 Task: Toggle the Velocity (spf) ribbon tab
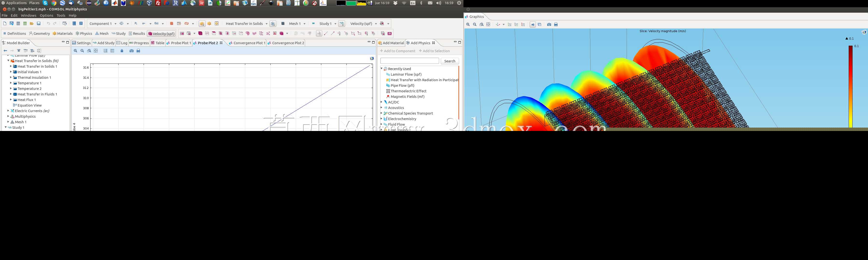point(161,34)
